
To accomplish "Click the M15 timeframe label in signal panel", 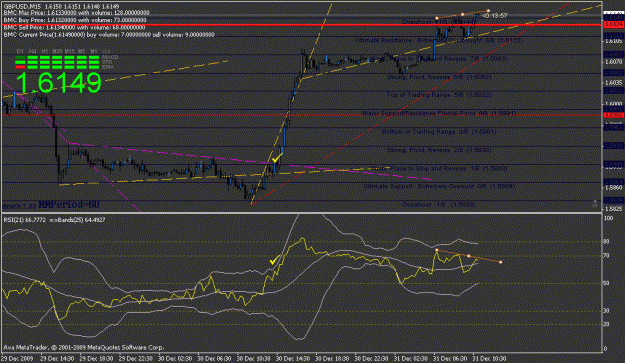I will 69,51.
